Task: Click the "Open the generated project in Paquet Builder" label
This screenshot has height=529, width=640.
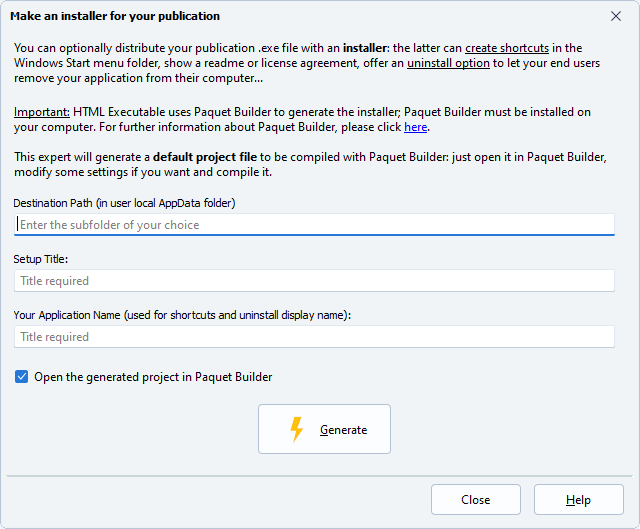Action: [x=153, y=377]
